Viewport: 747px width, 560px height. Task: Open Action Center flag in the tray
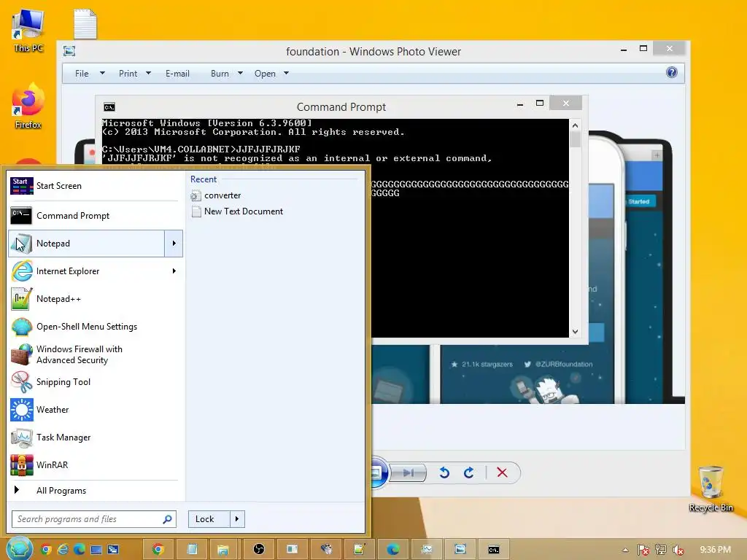(x=643, y=550)
